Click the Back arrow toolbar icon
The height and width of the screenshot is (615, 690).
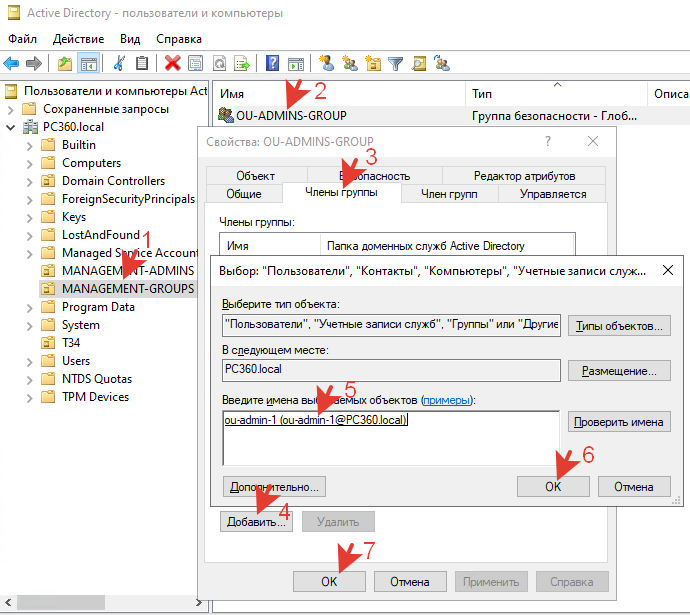13,63
